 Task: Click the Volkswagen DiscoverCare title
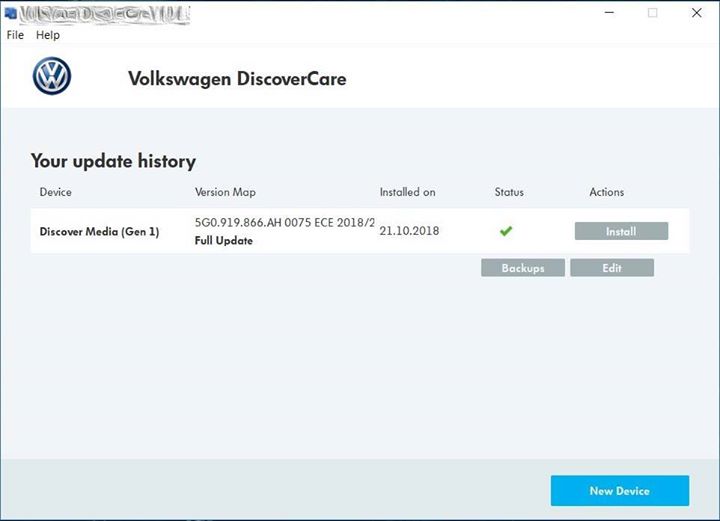click(x=237, y=79)
